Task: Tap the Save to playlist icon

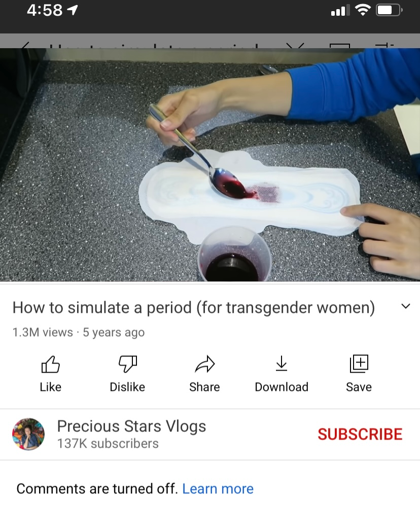Action: [x=359, y=364]
